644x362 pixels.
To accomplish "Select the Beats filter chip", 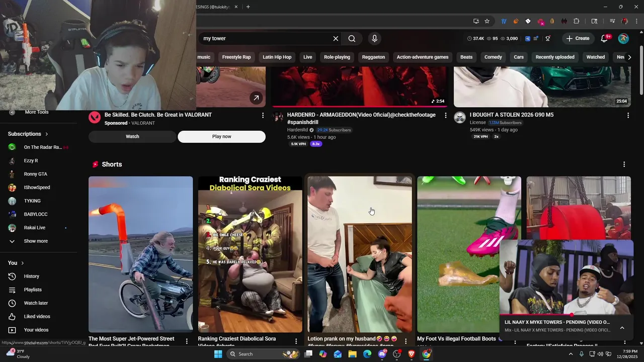I will click(466, 57).
